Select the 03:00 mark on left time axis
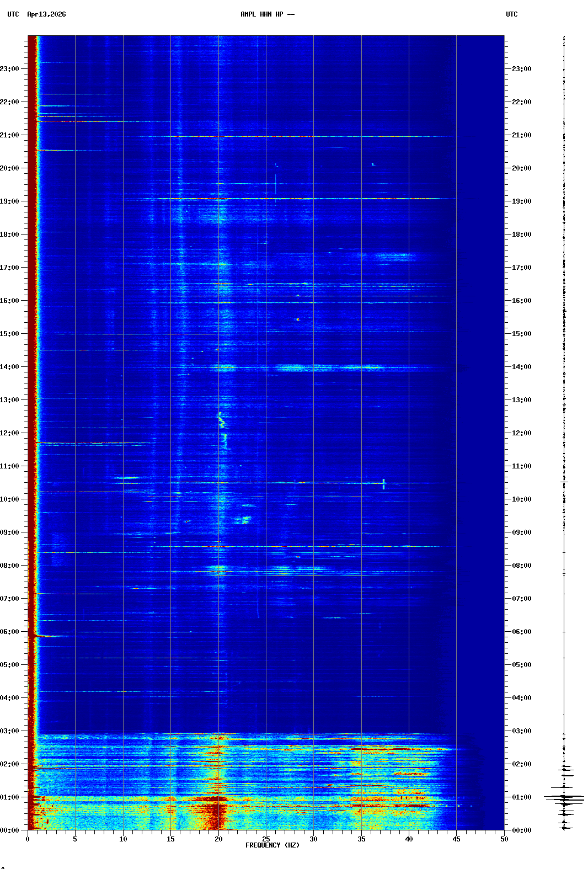Image resolution: width=588 pixels, height=874 pixels. 10,731
